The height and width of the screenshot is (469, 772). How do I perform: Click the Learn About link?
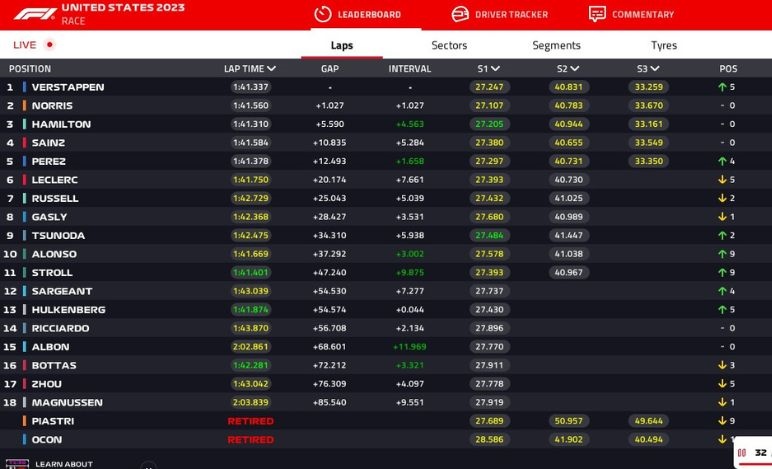tap(64, 464)
